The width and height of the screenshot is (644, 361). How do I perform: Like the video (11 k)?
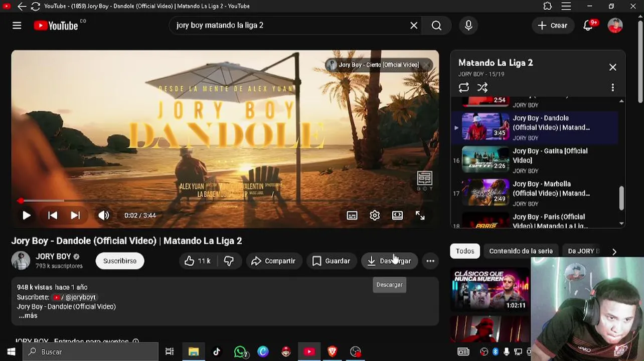pyautogui.click(x=197, y=261)
